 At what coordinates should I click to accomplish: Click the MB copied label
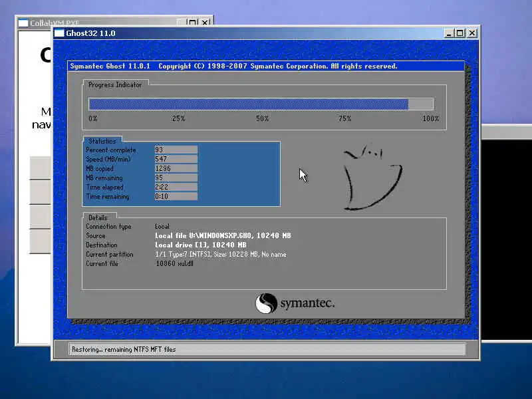click(99, 169)
